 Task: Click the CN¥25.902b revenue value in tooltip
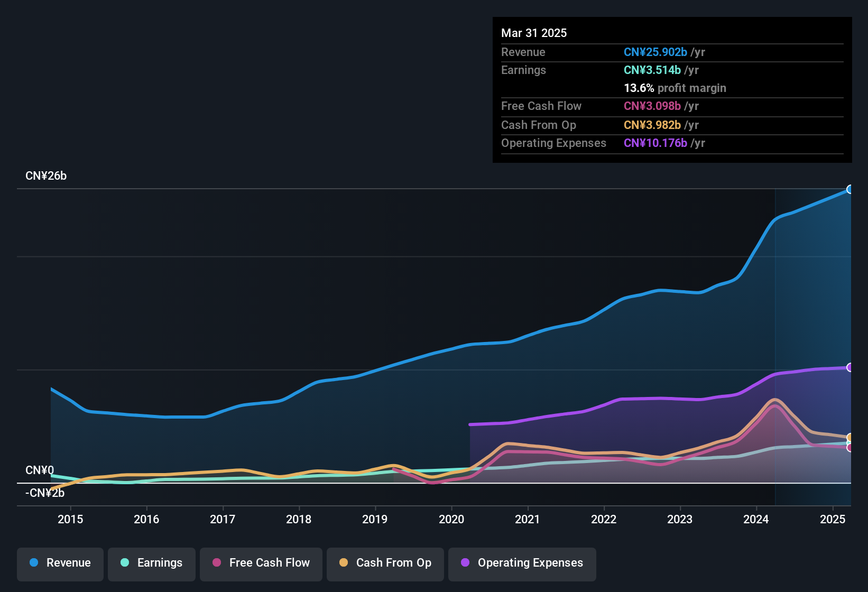pos(655,52)
